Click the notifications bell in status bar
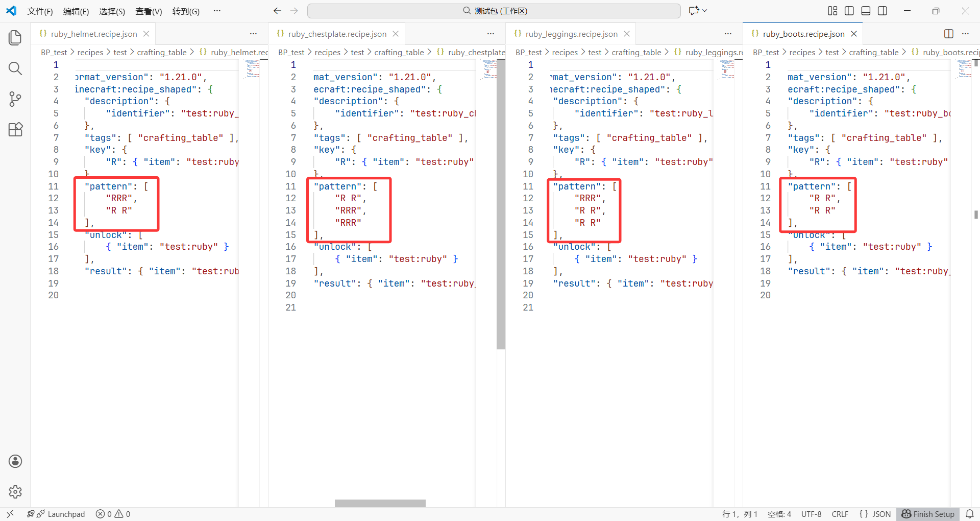Screen dimensions: 980x521 coord(970,514)
